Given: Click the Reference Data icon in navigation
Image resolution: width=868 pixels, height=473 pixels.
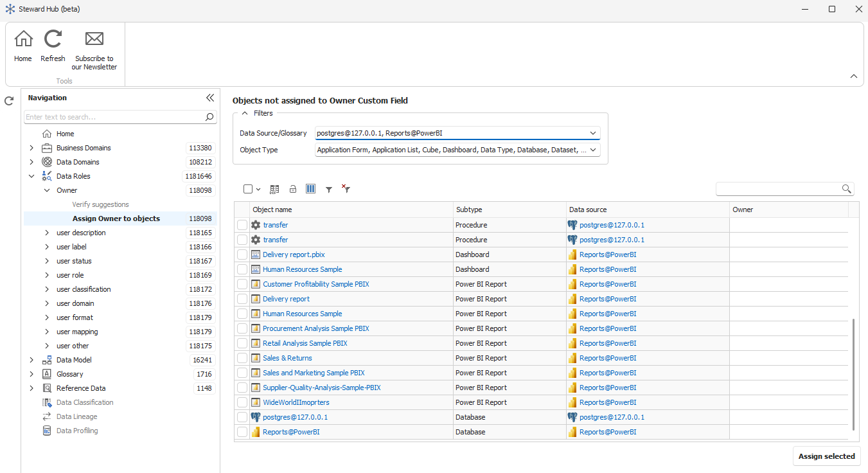Looking at the screenshot, I should 47,388.
